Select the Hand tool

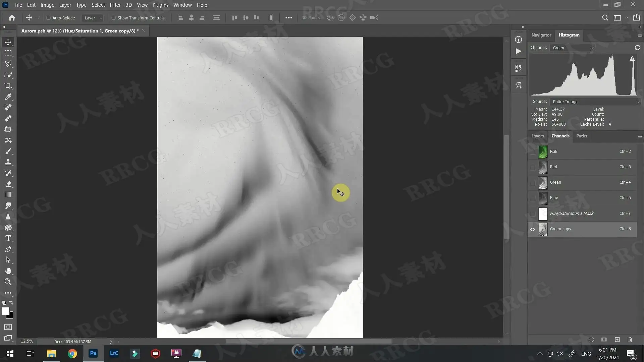coord(8,271)
